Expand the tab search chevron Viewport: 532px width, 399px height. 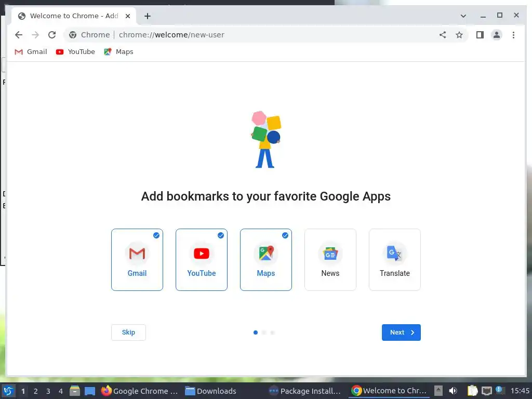point(463,16)
